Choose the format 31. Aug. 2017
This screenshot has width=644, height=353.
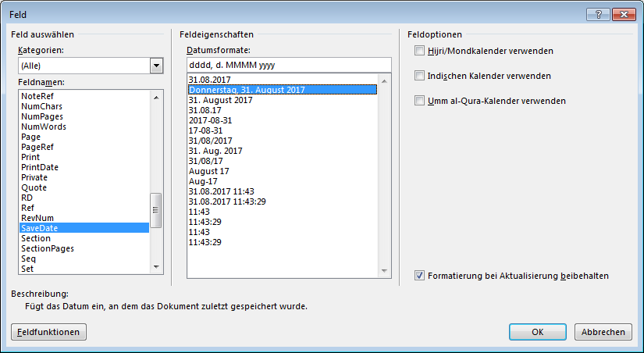tap(215, 151)
